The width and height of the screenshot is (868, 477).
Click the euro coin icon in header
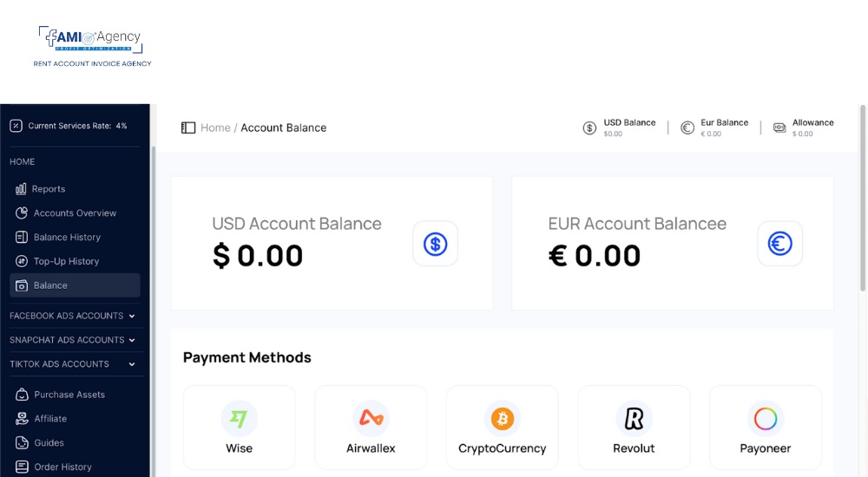click(687, 127)
